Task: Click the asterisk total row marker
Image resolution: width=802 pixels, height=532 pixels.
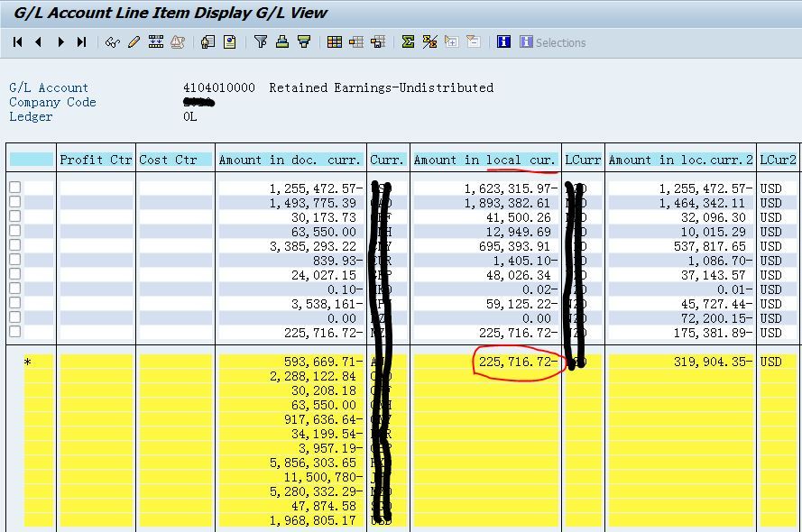Action: [x=27, y=362]
